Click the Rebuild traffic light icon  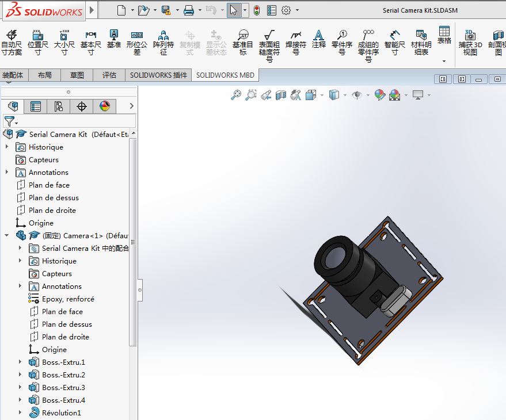pyautogui.click(x=257, y=10)
